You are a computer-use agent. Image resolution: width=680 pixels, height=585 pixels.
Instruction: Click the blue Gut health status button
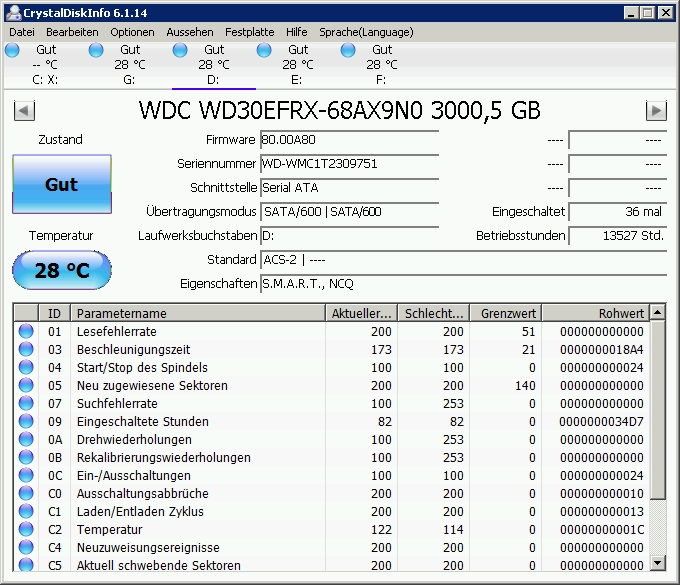click(x=62, y=184)
